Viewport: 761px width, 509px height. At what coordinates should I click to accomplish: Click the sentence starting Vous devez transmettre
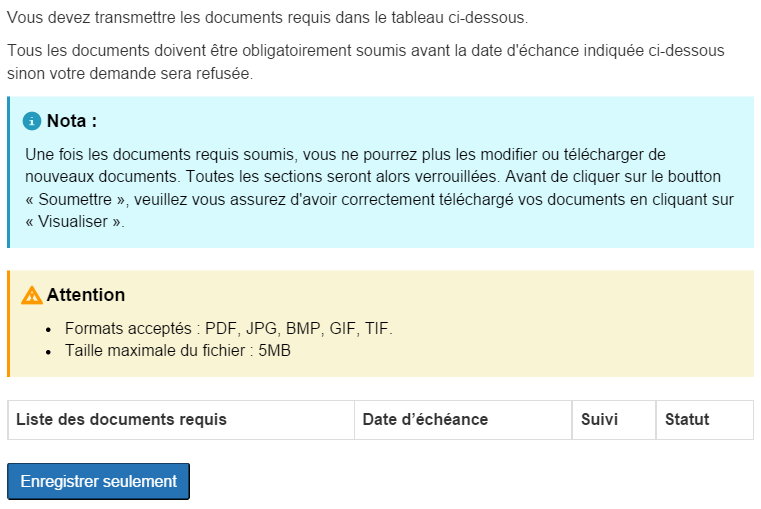pyautogui.click(x=267, y=17)
